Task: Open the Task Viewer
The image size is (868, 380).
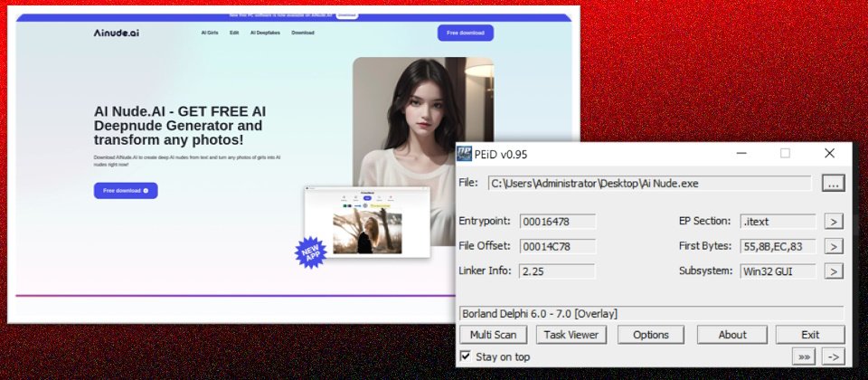Action: coord(571,335)
